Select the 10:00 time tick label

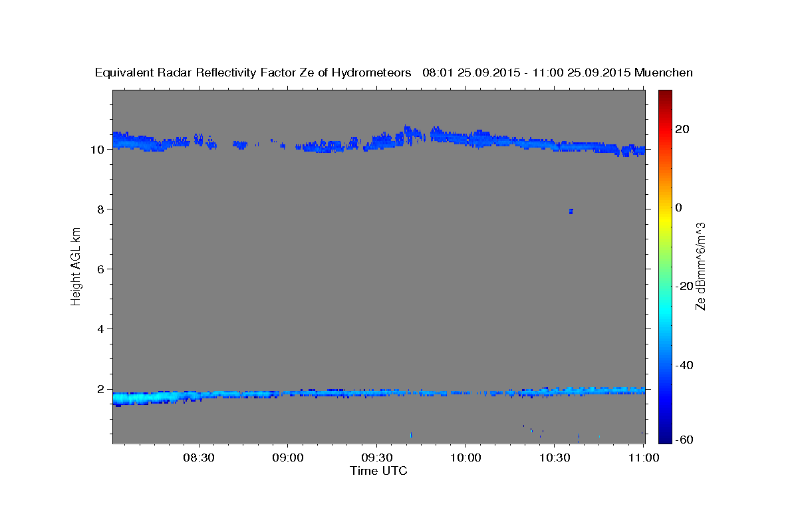466,458
